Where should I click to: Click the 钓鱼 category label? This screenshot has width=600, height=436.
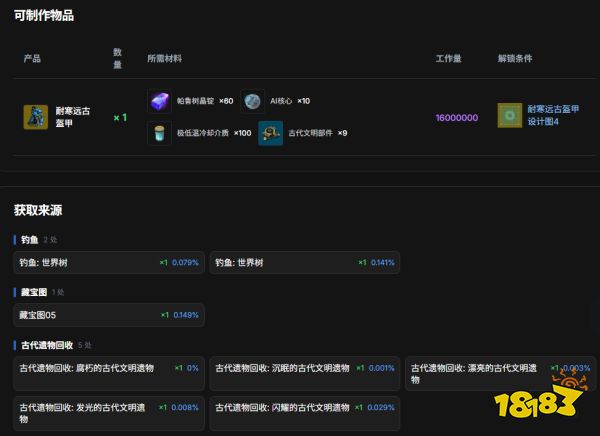click(29, 240)
